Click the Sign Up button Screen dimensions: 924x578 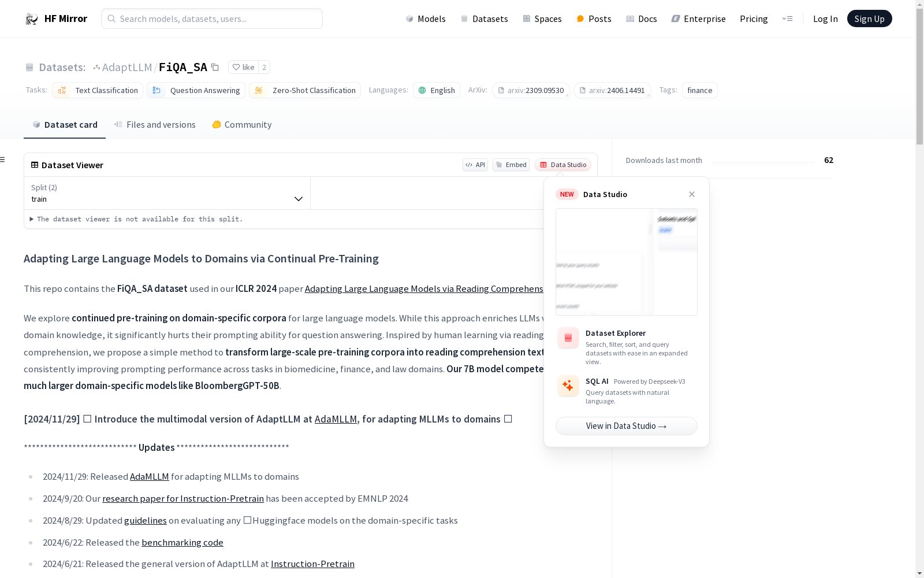point(869,18)
